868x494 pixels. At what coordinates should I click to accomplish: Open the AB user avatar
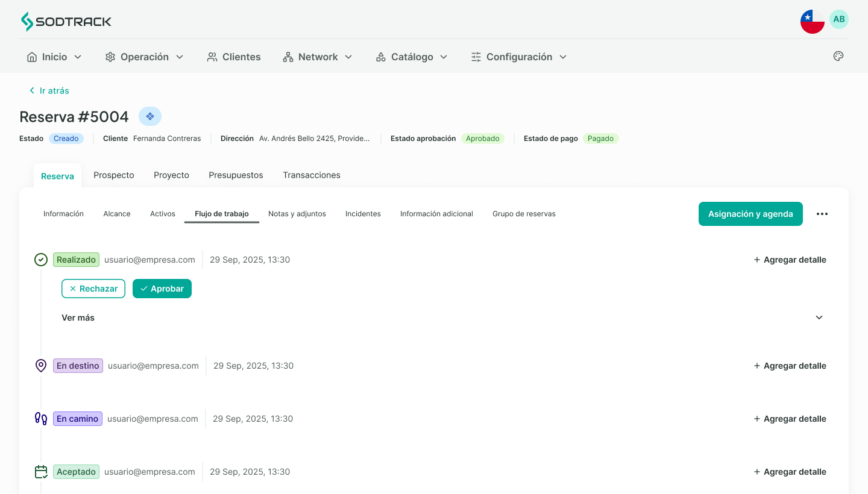[839, 19]
